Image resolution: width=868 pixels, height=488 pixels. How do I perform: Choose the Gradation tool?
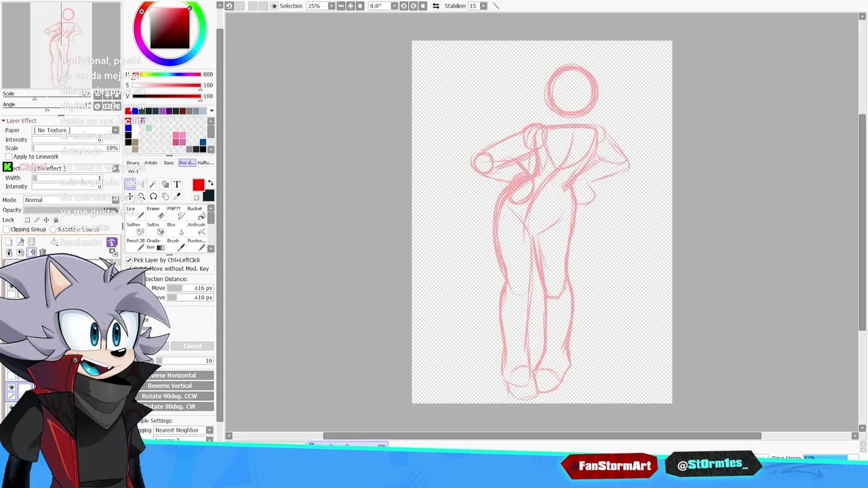click(155, 244)
